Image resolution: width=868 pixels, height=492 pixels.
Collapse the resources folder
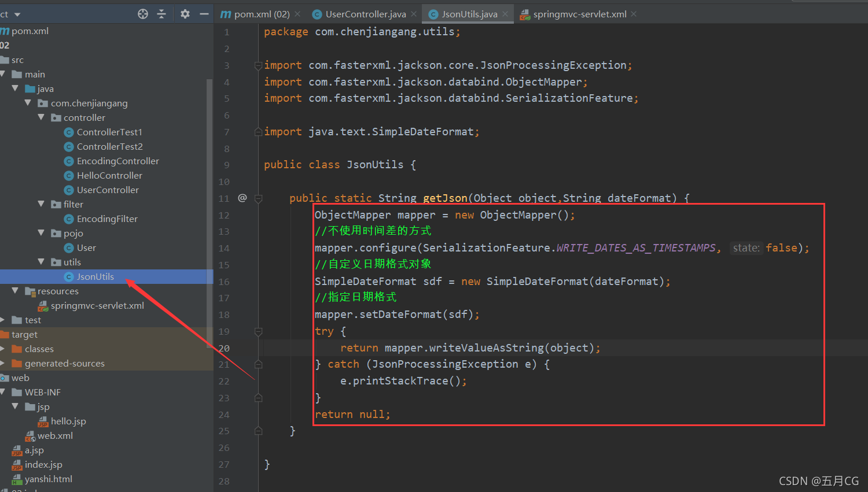pos(15,291)
